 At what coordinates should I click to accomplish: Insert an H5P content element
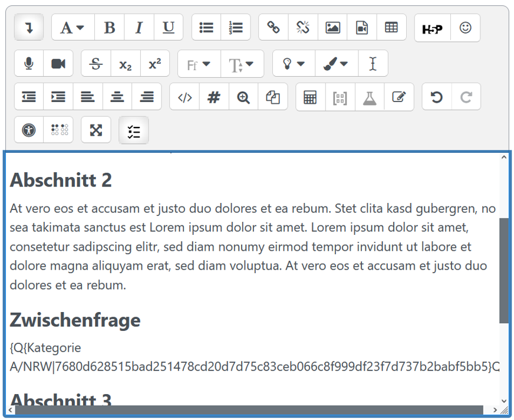point(432,28)
